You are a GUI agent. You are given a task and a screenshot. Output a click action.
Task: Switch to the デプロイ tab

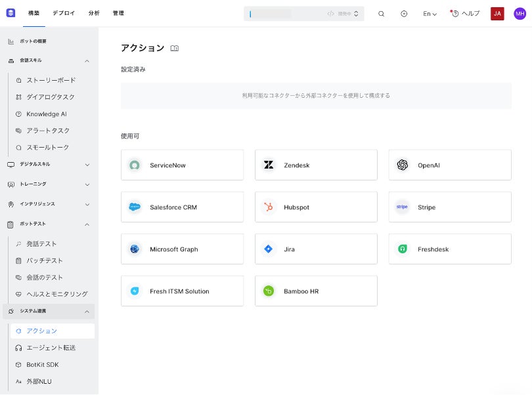tap(64, 13)
